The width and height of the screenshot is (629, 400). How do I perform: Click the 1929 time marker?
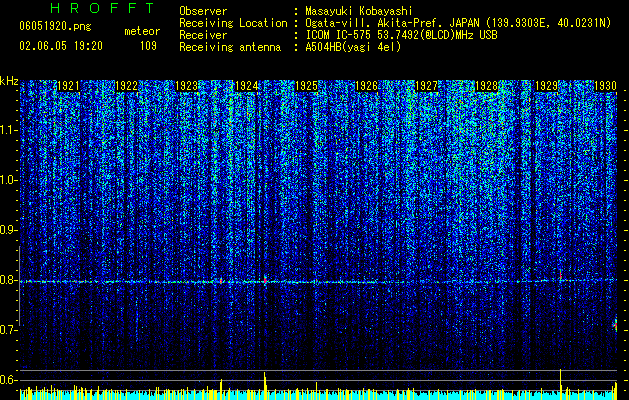coord(546,86)
